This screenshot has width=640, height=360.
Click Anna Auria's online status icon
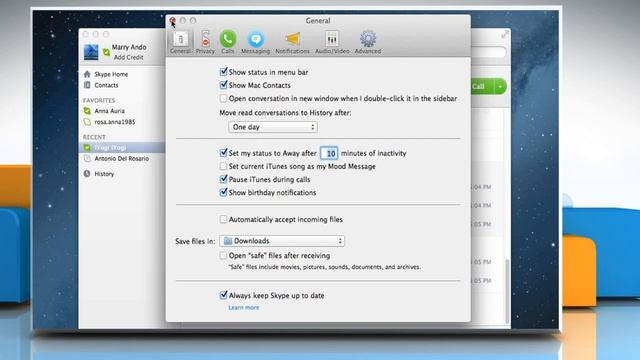87,111
